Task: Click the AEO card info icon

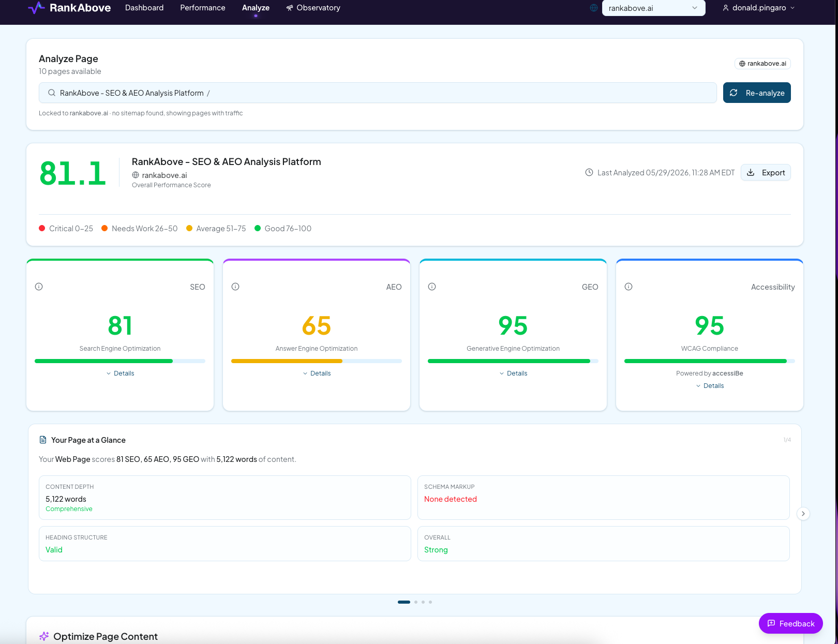Action: coord(235,287)
